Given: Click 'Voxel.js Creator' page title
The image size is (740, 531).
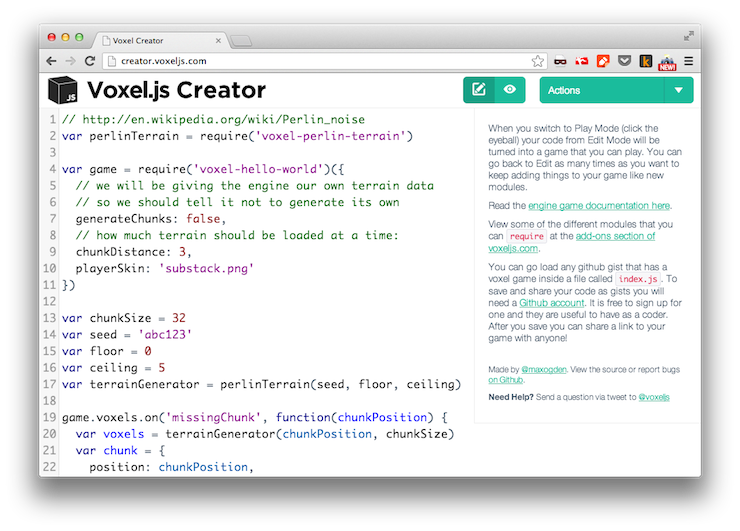Looking at the screenshot, I should [177, 90].
